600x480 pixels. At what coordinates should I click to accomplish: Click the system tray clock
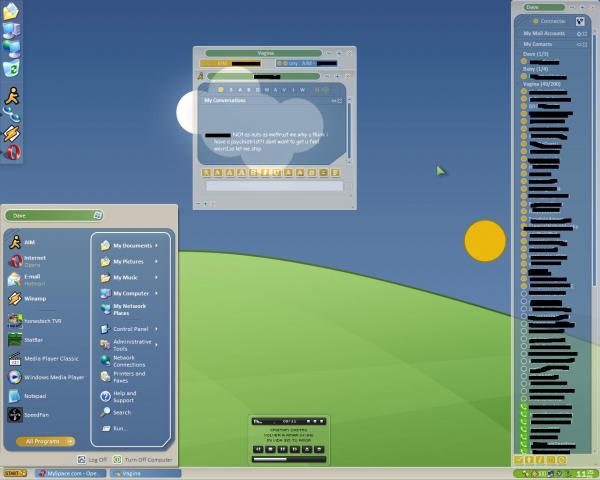585,474
